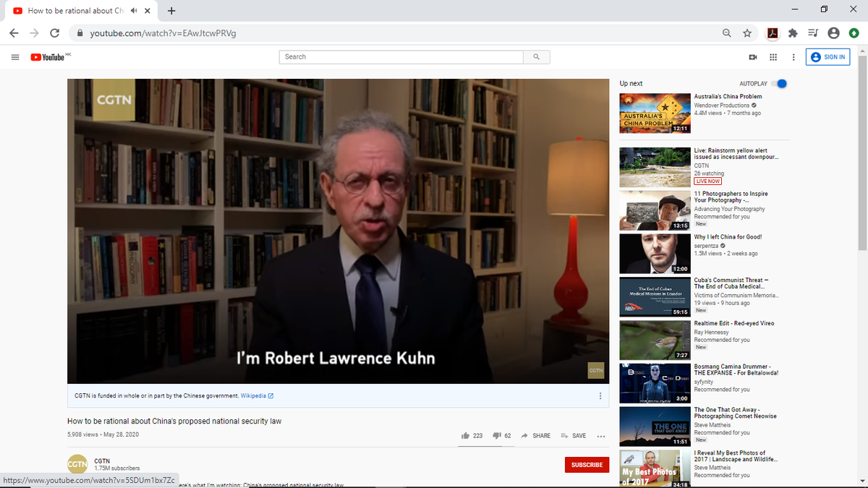The width and height of the screenshot is (868, 488).
Task: Open the Adobe Acrobat extension icon
Action: pos(773,33)
